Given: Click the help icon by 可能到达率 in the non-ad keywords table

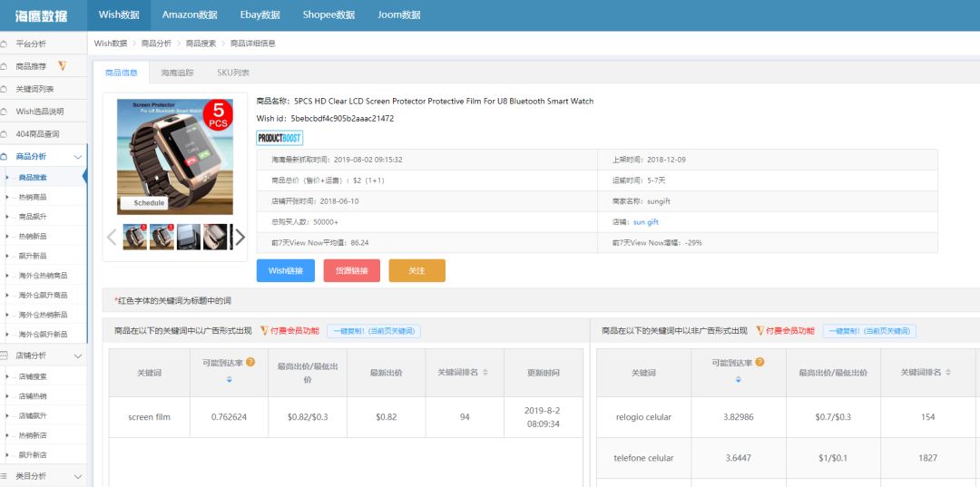Looking at the screenshot, I should 759,362.
